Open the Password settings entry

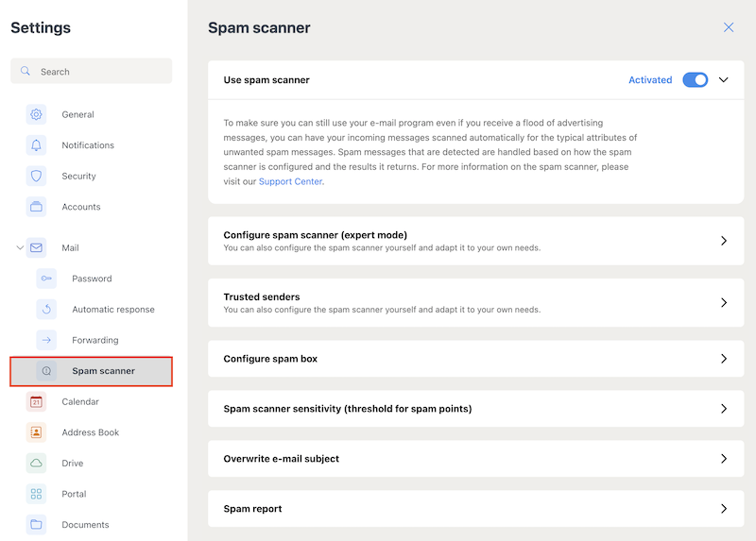[x=91, y=279]
